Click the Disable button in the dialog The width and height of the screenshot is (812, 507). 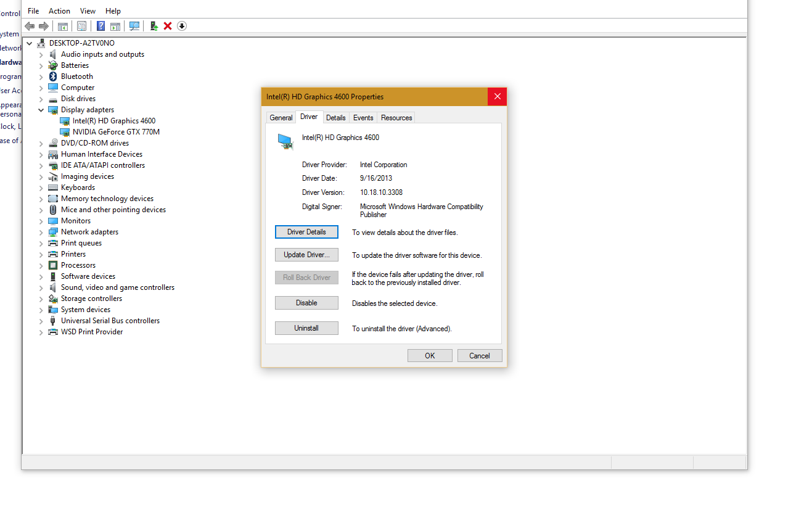[306, 303]
